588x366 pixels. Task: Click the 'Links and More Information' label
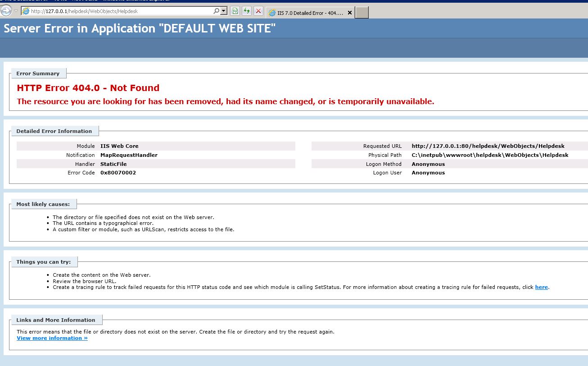[x=56, y=320]
